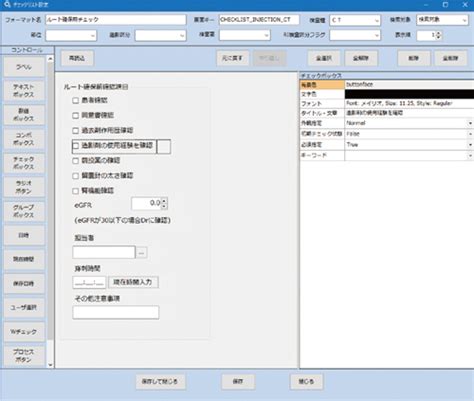Open the appearance dropdown showing Normal

(x=470, y=123)
